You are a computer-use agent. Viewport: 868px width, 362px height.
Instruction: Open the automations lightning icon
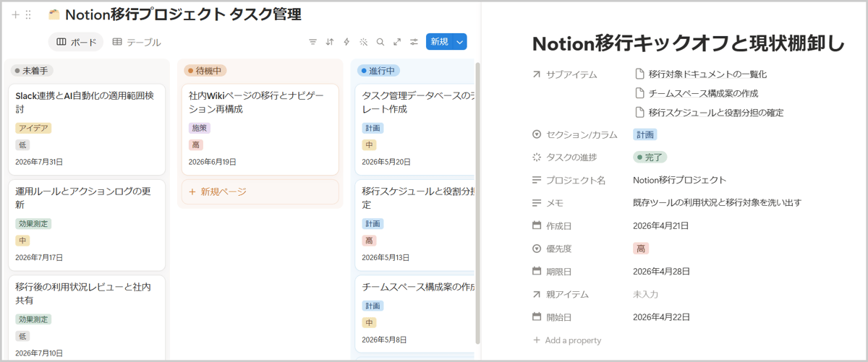pos(346,42)
